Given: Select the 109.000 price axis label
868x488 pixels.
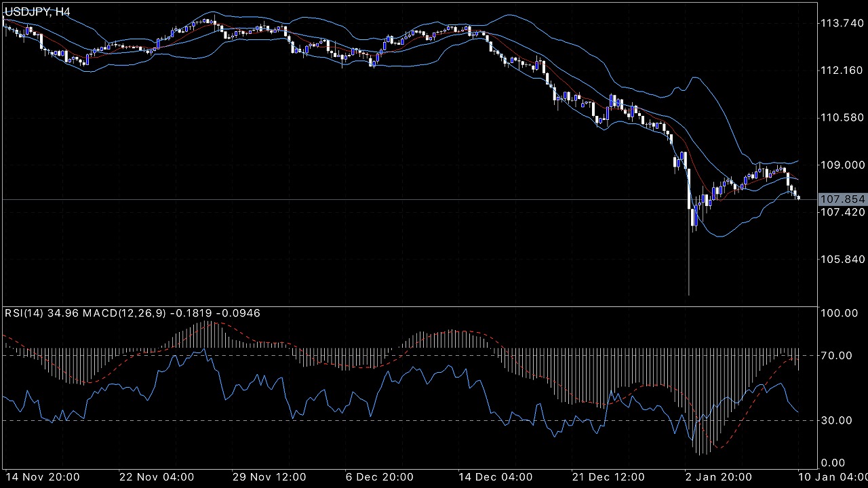Looking at the screenshot, I should [x=842, y=165].
